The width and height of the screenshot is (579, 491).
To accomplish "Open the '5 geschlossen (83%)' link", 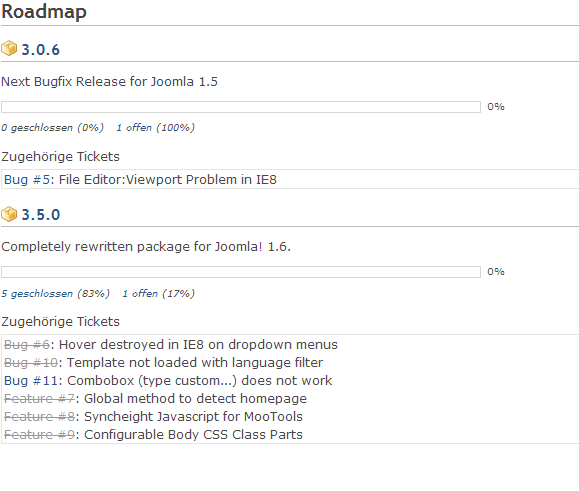I will pos(55,293).
